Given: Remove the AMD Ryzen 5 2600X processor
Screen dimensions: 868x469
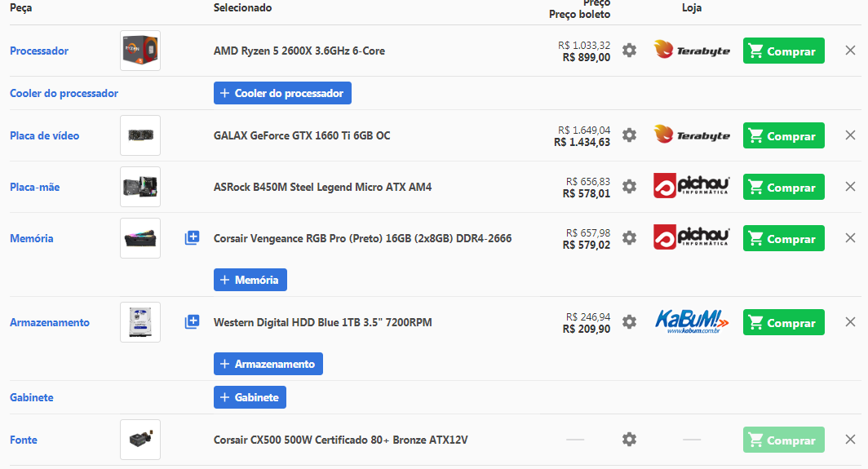Looking at the screenshot, I should pos(850,51).
